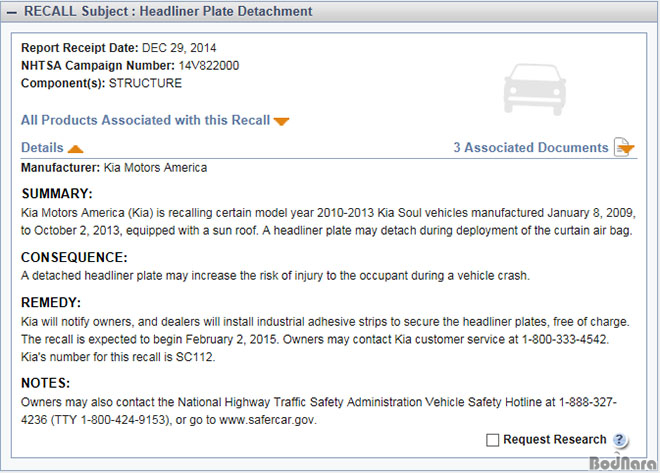660x473 pixels.
Task: Click Kia customer service number 1-800-333-4542
Action: tap(565, 339)
